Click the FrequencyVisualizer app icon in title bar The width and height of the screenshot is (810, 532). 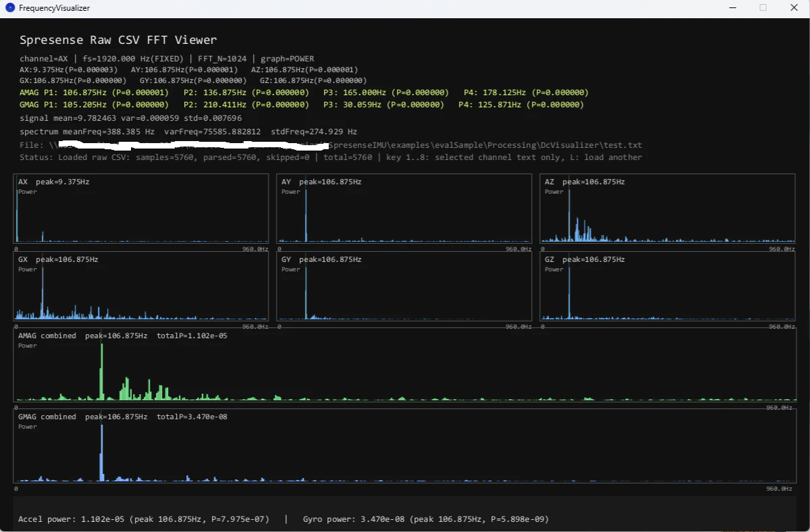coord(9,8)
